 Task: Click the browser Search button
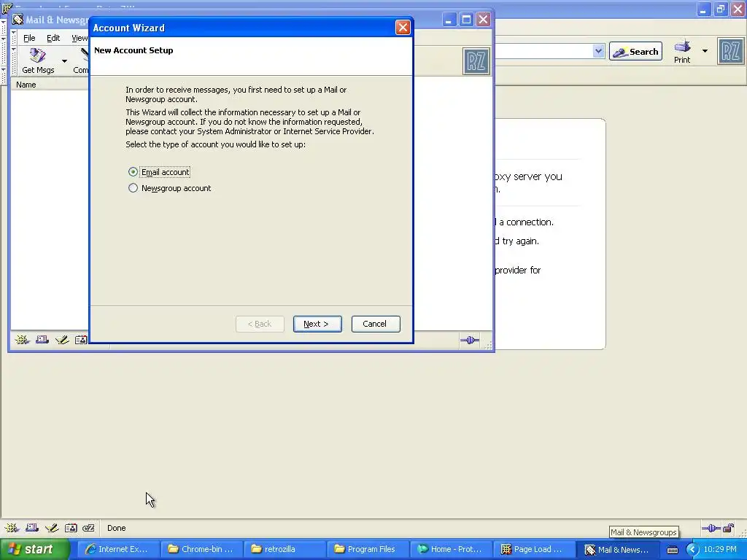click(x=635, y=52)
